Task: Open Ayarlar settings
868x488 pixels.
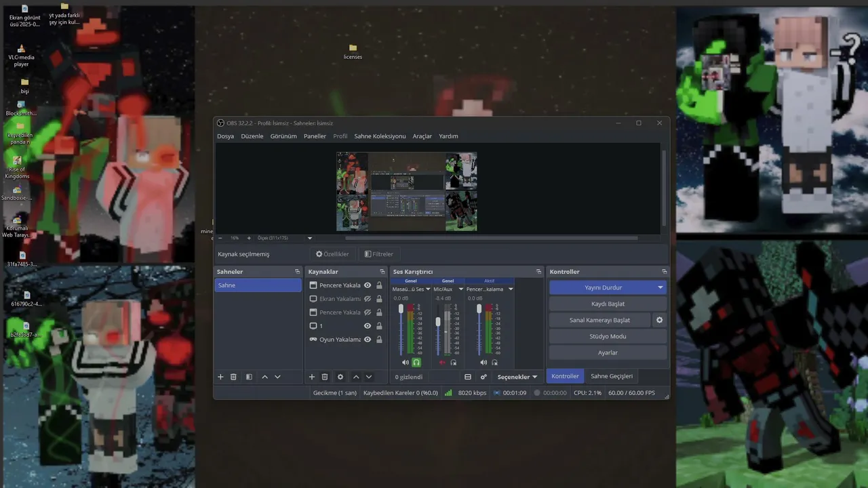Action: (x=608, y=352)
